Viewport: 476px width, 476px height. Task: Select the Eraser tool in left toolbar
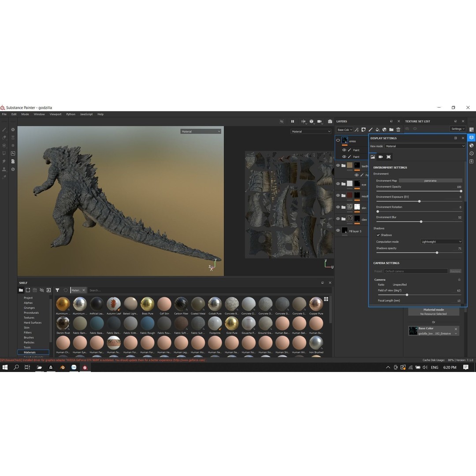(4, 138)
